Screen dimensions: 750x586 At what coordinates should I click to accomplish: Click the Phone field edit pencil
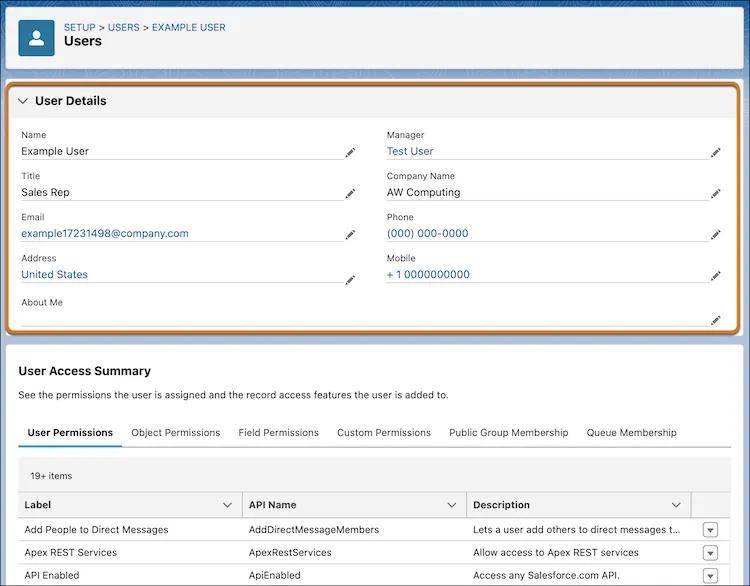(x=716, y=234)
